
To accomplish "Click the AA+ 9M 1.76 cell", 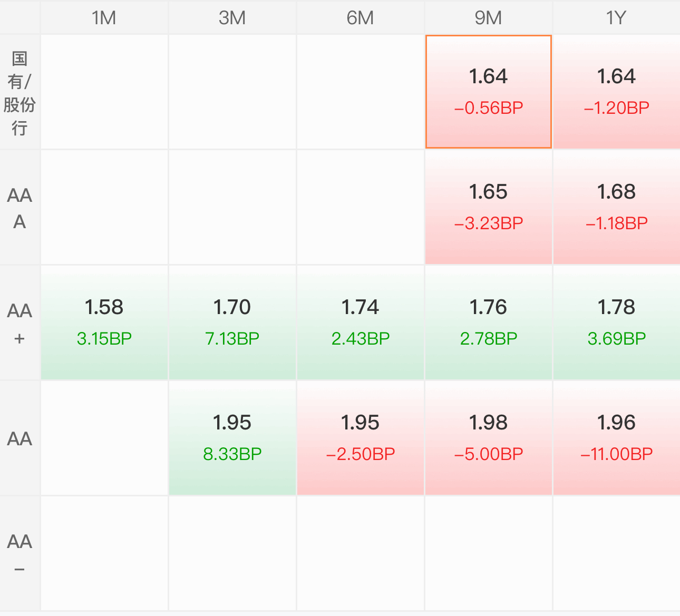I will [488, 322].
